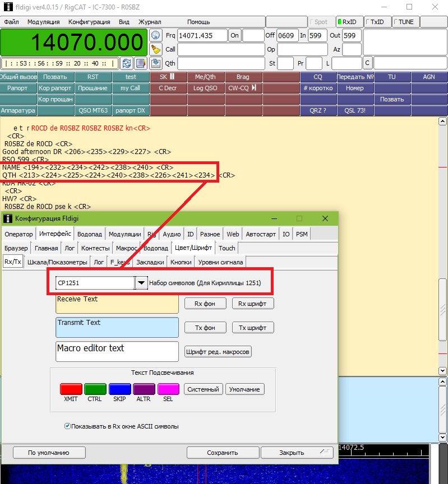Click the blue refresh arrows icon beside S-meter
The image size is (448, 484).
[127, 63]
